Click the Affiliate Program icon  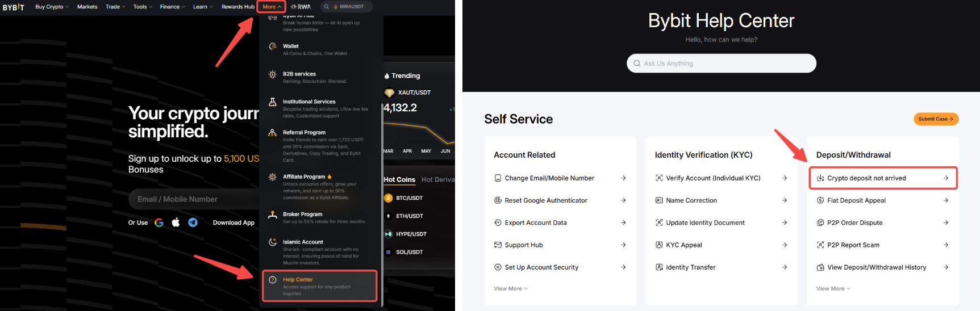pyautogui.click(x=273, y=177)
